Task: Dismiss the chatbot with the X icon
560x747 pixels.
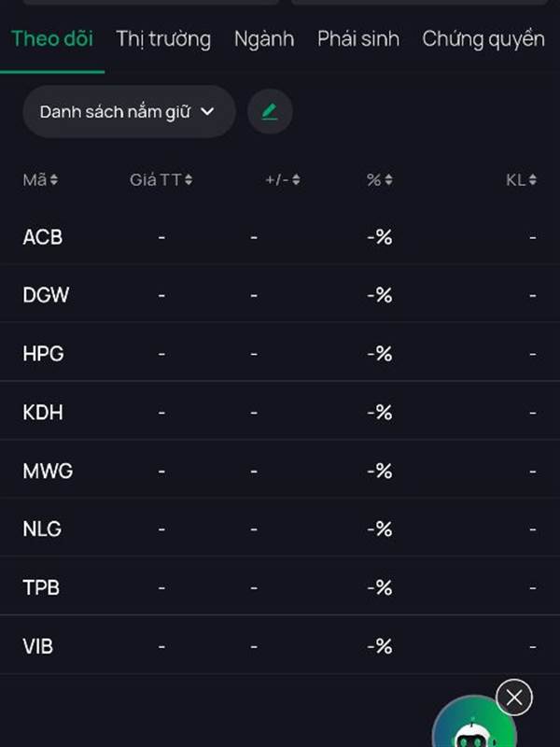Action: click(514, 697)
